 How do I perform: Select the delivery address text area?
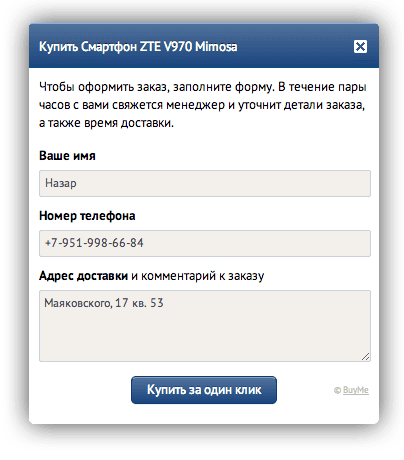point(205,326)
